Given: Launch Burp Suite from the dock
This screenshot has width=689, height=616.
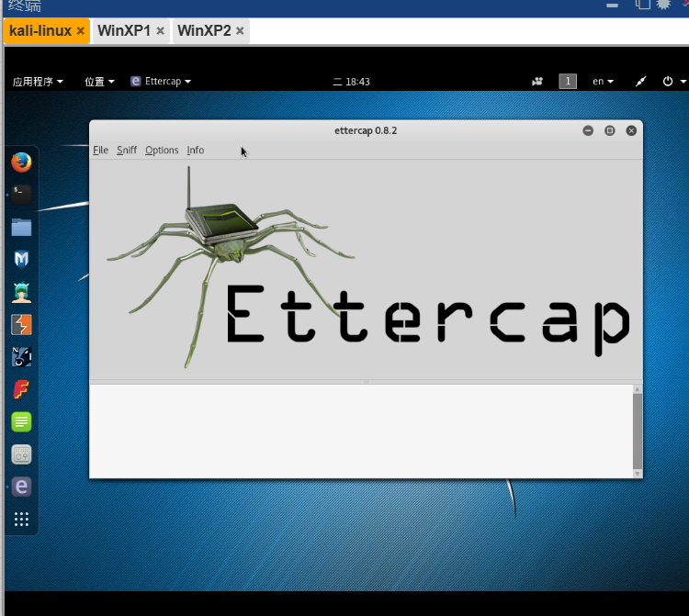Looking at the screenshot, I should (21, 325).
